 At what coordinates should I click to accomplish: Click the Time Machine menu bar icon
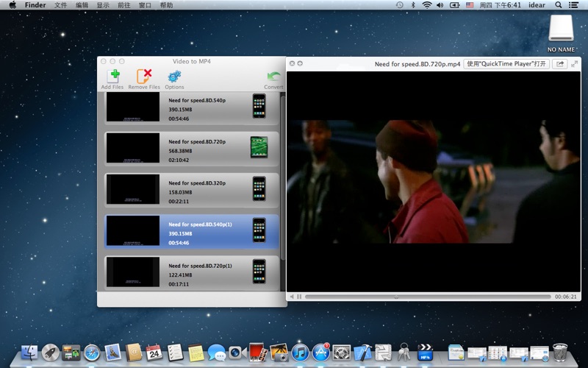click(399, 5)
